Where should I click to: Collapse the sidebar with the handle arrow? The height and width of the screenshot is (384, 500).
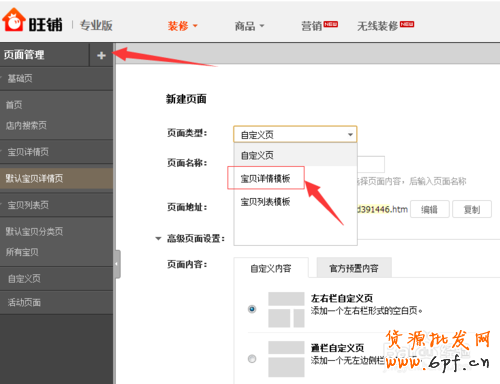[117, 264]
